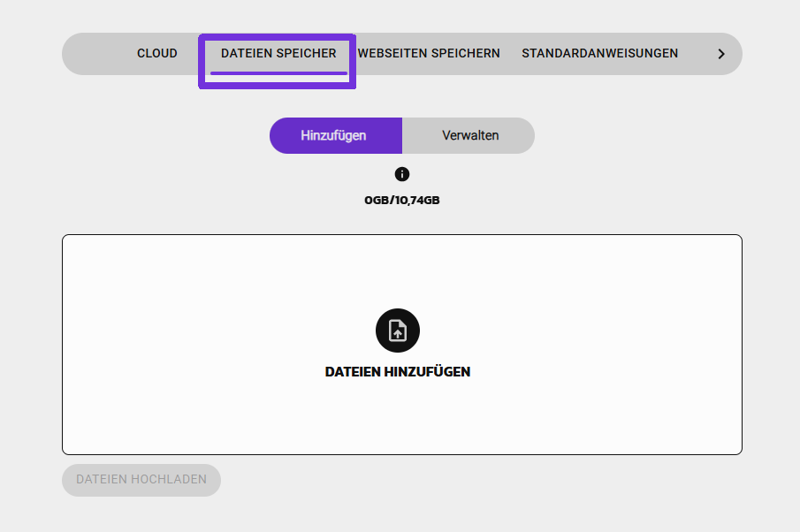Show more tabs using the arrow
Screen dimensions: 800x532
(x=721, y=54)
